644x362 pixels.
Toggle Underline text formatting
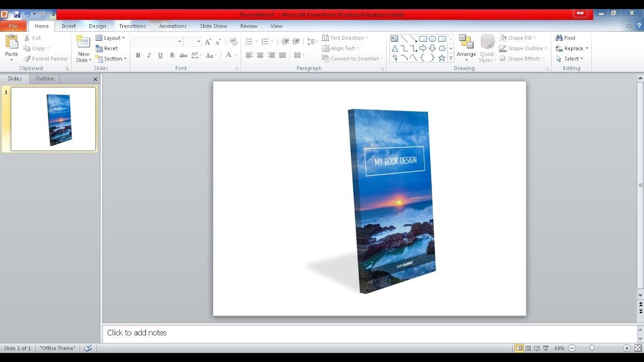coord(160,55)
